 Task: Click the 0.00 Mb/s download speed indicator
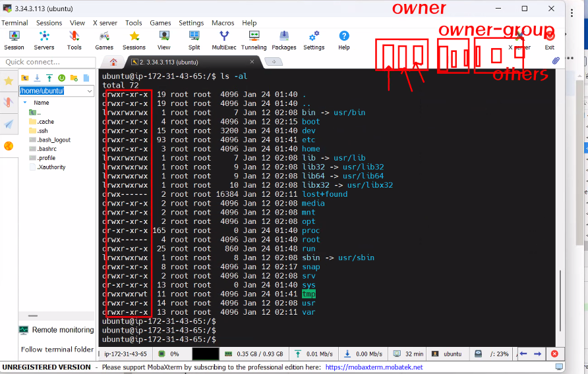363,354
